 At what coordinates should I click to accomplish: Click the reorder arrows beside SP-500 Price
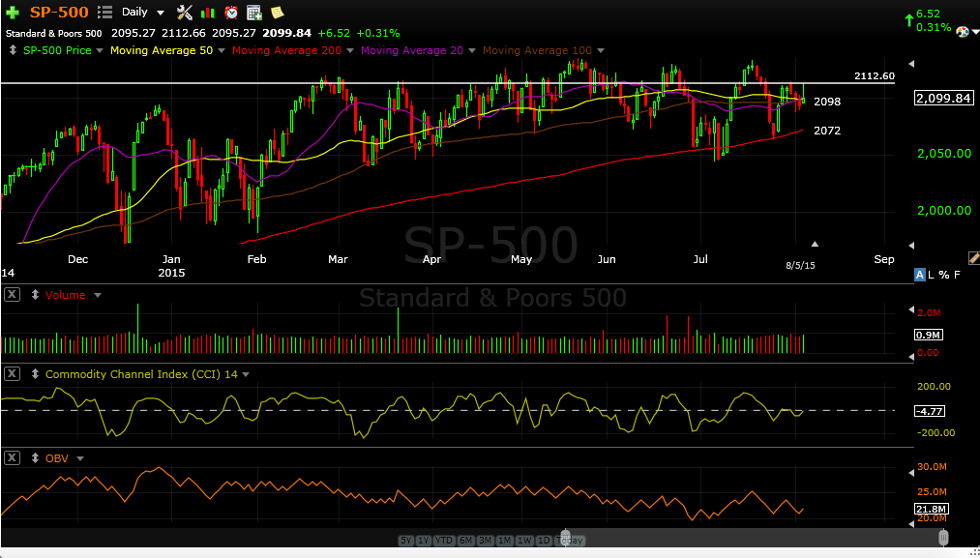click(x=13, y=50)
